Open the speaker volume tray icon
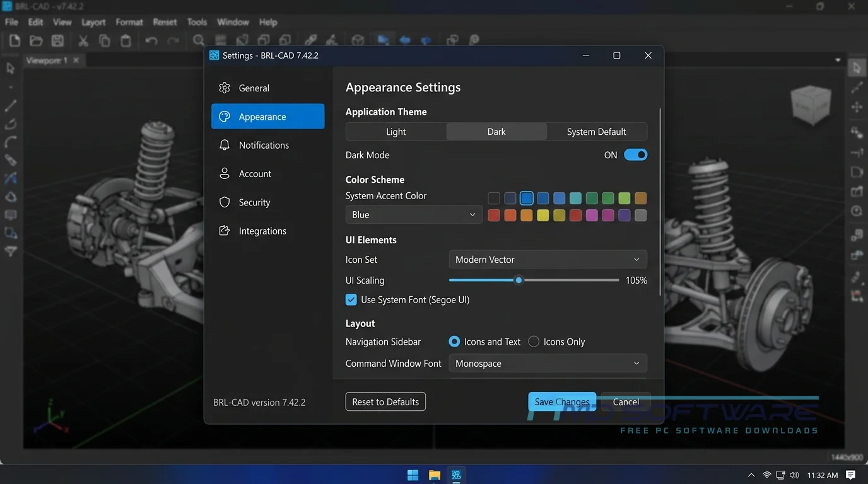The width and height of the screenshot is (868, 484). [795, 475]
